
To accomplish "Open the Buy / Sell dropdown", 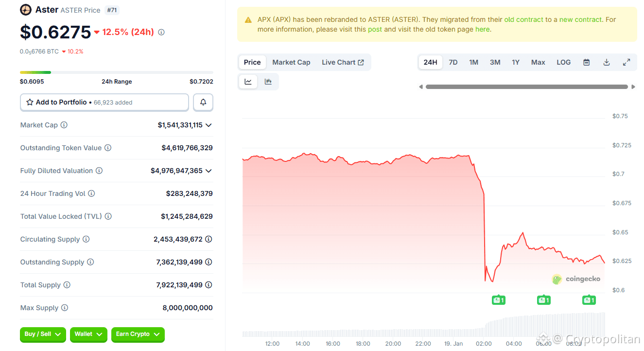I will [43, 335].
